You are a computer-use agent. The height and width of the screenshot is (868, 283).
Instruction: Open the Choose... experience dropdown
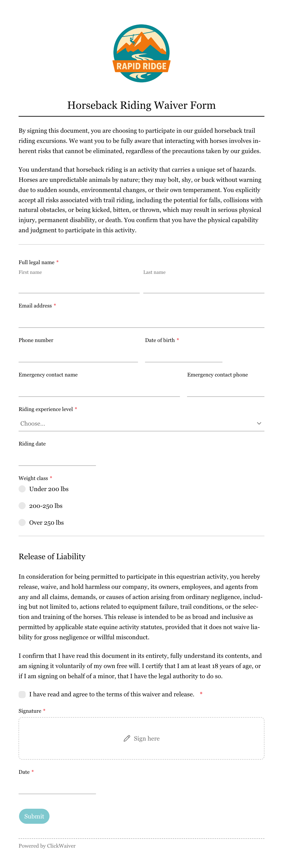point(141,424)
